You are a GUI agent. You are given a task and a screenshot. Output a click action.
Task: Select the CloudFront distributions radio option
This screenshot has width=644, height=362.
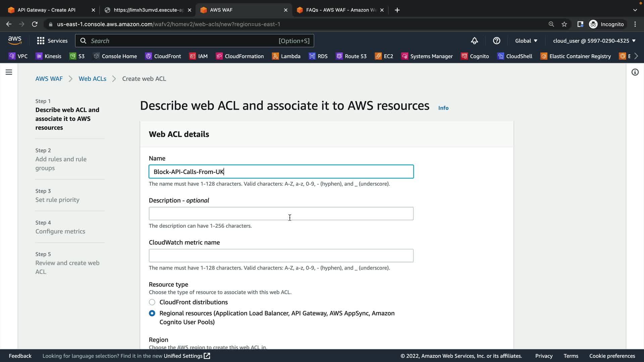point(152,302)
